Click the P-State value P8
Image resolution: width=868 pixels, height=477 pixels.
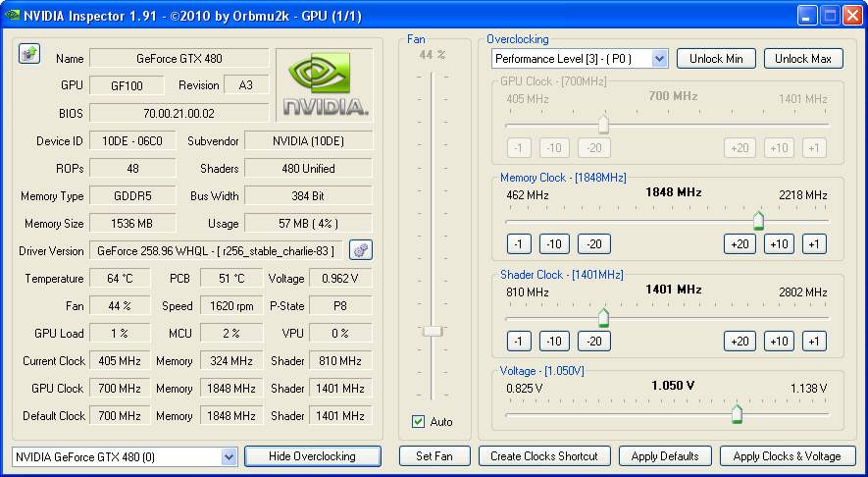click(x=340, y=306)
